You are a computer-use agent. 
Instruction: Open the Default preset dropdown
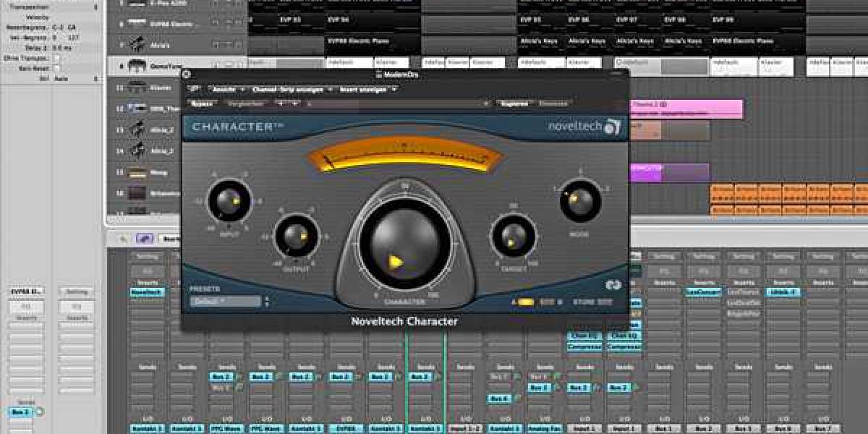(226, 301)
